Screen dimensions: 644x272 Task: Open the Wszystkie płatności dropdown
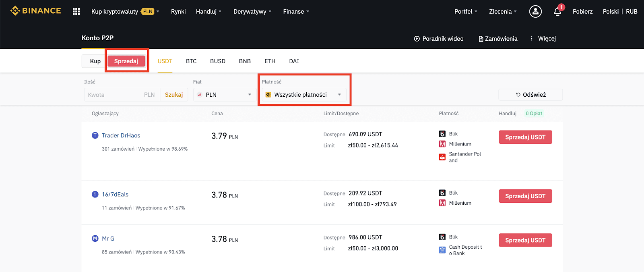pos(304,95)
